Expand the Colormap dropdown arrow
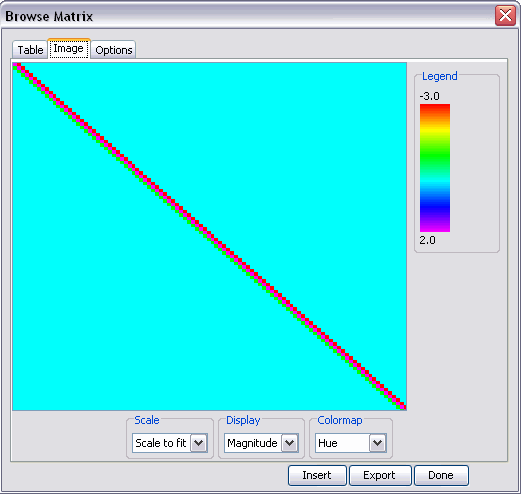521x494 pixels. (x=378, y=443)
